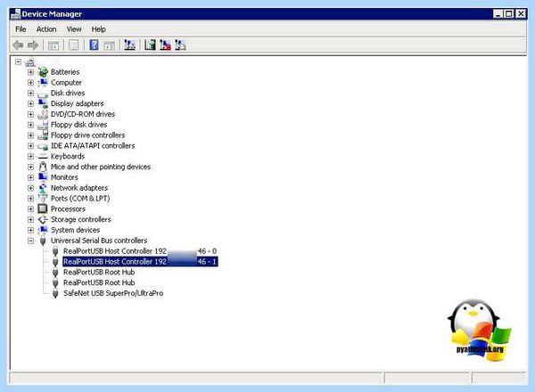Click the Display adapters category icon
This screenshot has height=392, width=535.
[x=43, y=103]
